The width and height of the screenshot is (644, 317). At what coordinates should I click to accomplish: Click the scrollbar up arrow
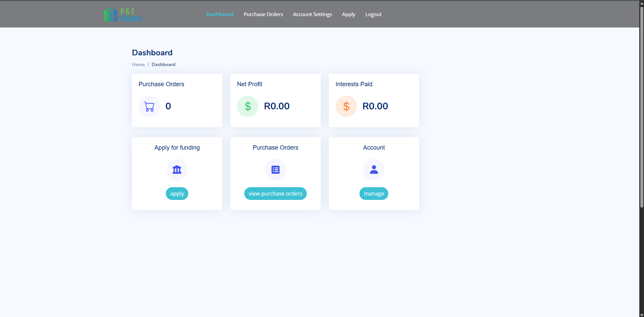coord(642,3)
